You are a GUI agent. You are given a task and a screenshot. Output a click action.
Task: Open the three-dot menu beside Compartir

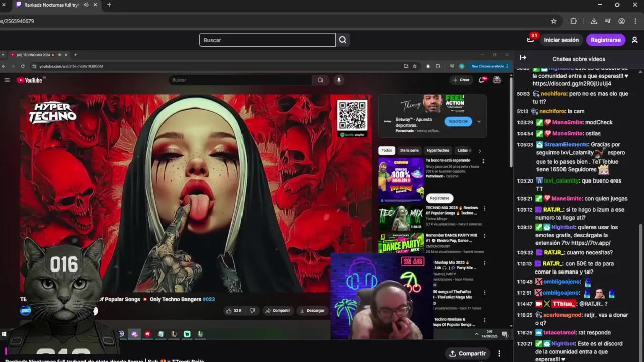point(499,353)
